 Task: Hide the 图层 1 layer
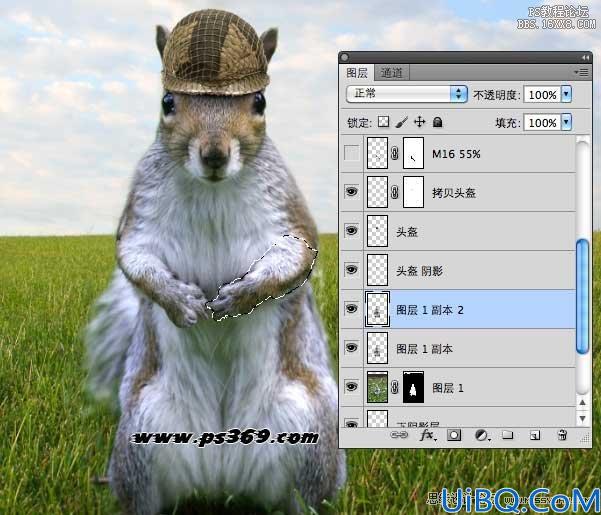[x=351, y=387]
